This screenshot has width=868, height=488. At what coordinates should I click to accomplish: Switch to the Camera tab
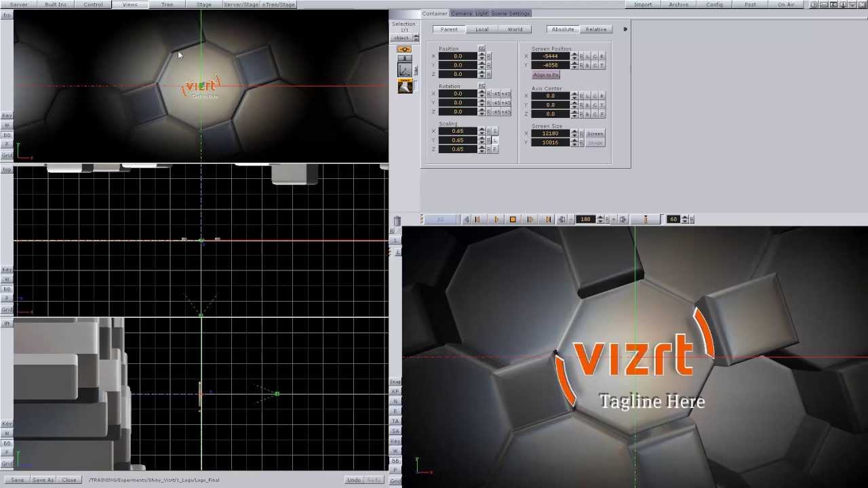point(461,14)
